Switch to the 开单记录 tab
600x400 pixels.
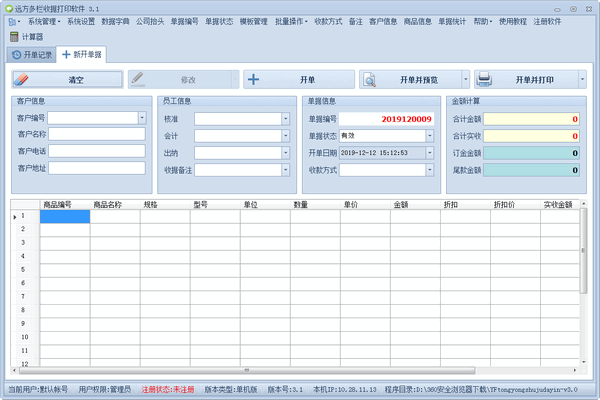pos(32,55)
